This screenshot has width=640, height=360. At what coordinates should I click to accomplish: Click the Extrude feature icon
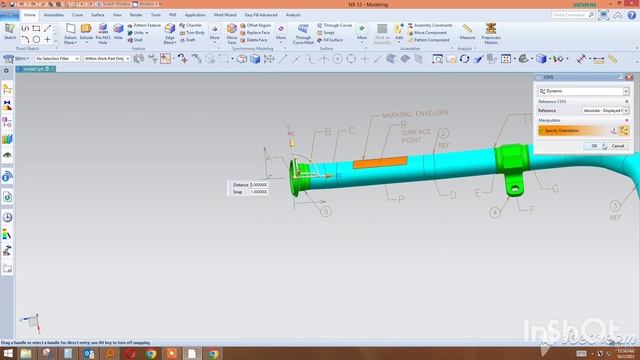(86, 32)
